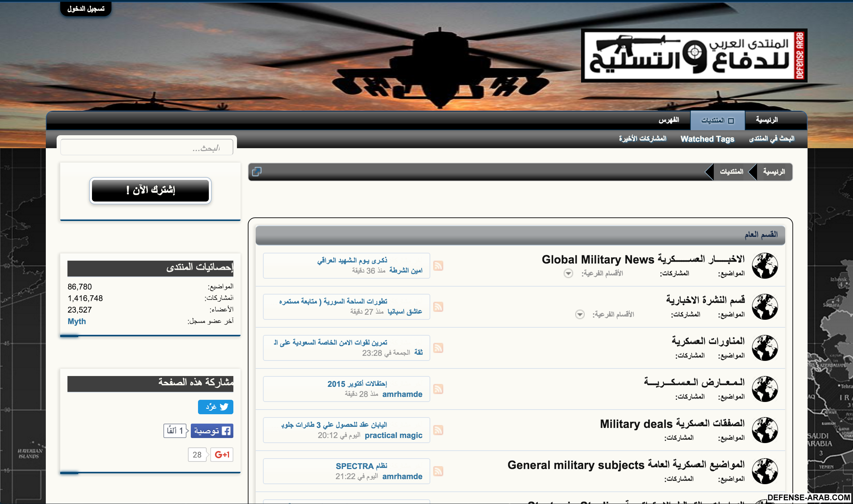Image resolution: width=853 pixels, height=504 pixels.
Task: Open Watched Tags link
Action: [x=707, y=139]
